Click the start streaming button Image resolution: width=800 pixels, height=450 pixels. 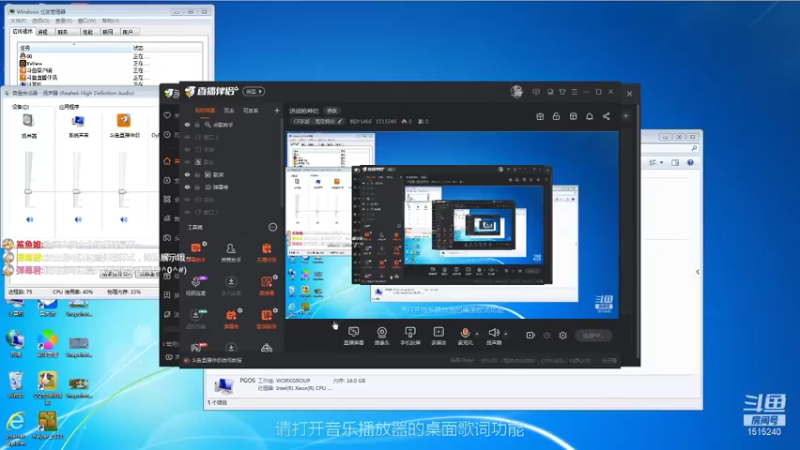pos(593,335)
